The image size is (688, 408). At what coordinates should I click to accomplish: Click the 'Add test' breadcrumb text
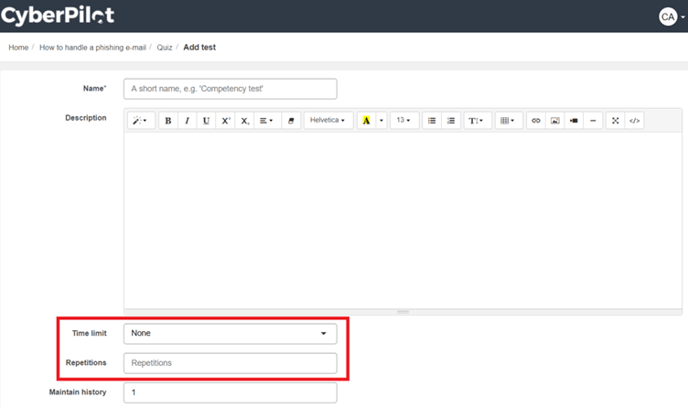[200, 47]
